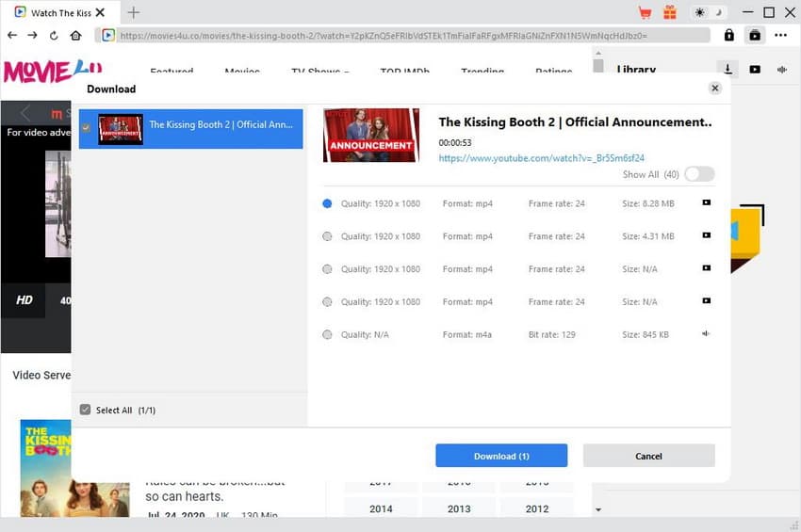Switch the light/dark theme toggle
801x532 pixels.
708,13
